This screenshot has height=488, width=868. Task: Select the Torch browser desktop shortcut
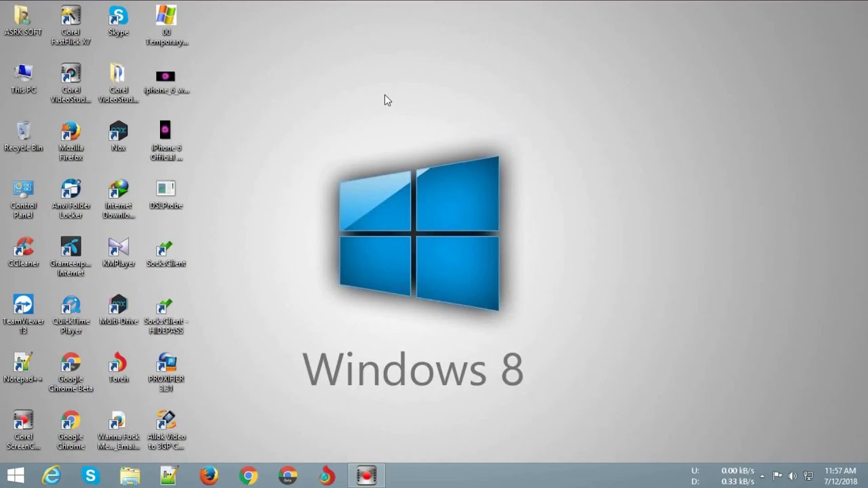118,368
